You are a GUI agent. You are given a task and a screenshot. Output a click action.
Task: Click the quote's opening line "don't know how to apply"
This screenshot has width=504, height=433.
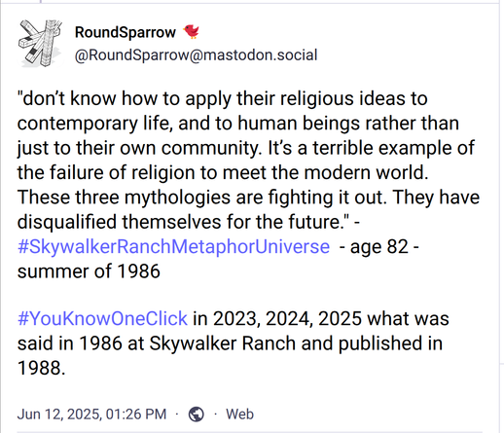(124, 98)
